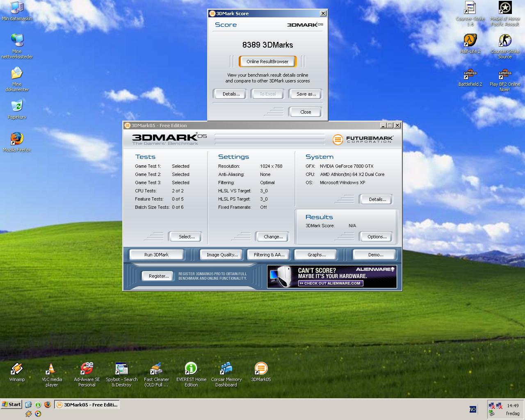Click the Alienware advertisement banner
This screenshot has height=420, width=525.
click(332, 276)
